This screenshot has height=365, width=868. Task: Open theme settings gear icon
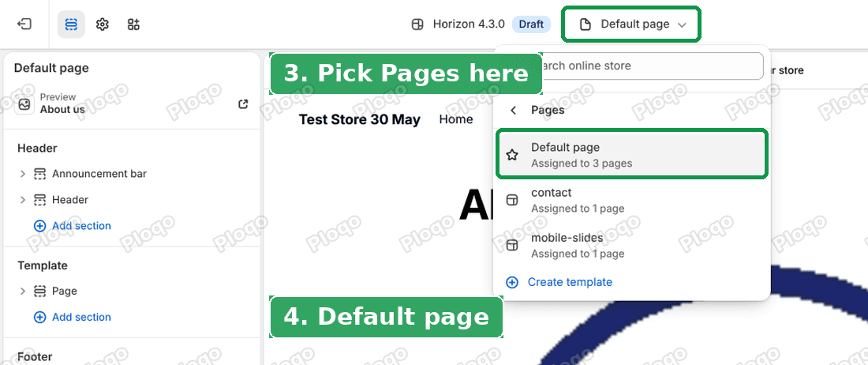103,24
